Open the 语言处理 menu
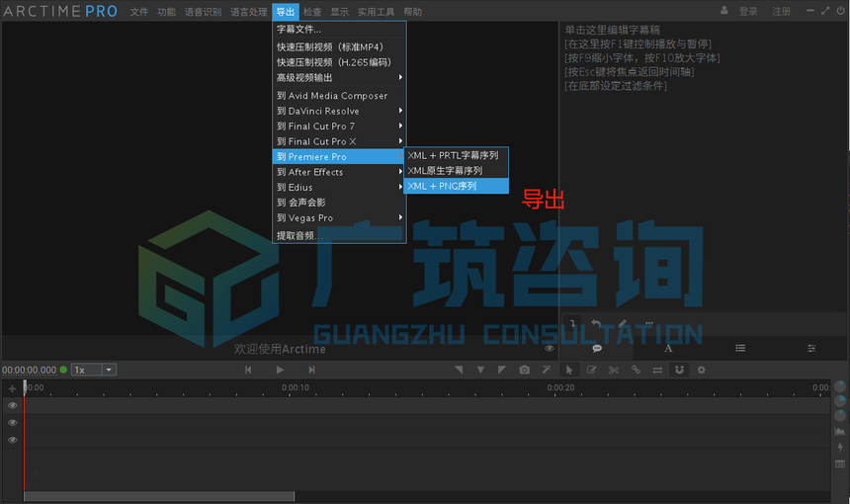 pyautogui.click(x=249, y=12)
